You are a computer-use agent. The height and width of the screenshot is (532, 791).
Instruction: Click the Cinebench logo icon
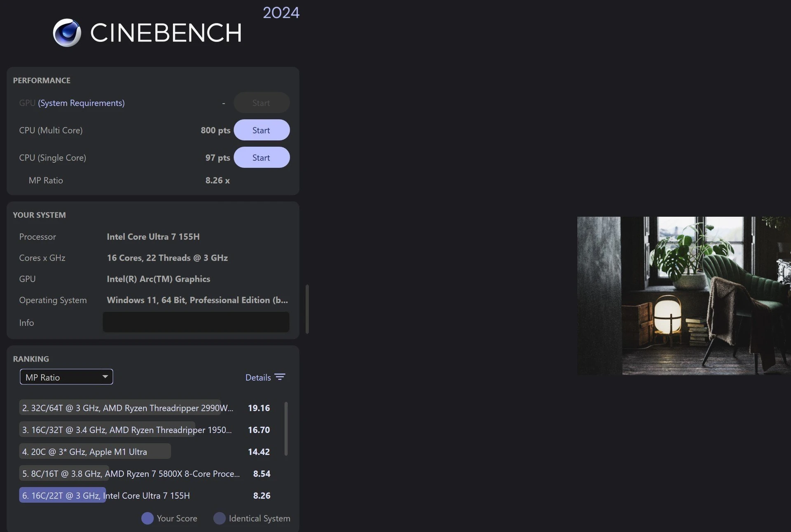(x=67, y=33)
